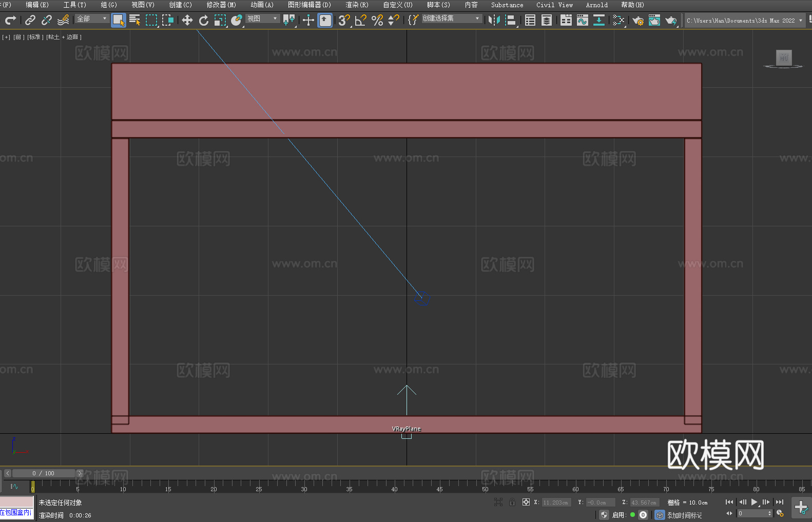Open the 修改器(M) menu
Image resolution: width=812 pixels, height=522 pixels.
[x=221, y=5]
